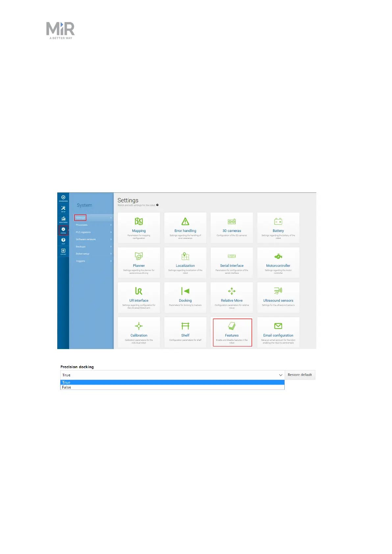392x554 pixels.
Task: Open the Docking arrow icon
Action: click(x=185, y=291)
